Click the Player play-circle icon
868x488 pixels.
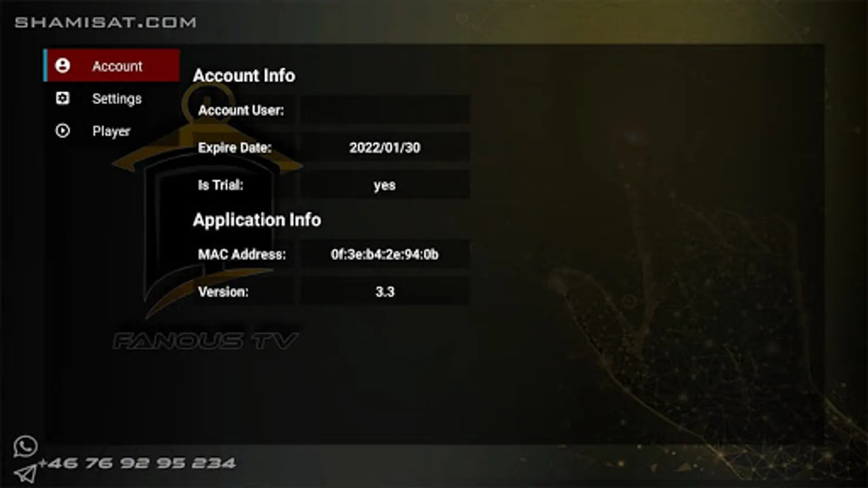coord(62,131)
